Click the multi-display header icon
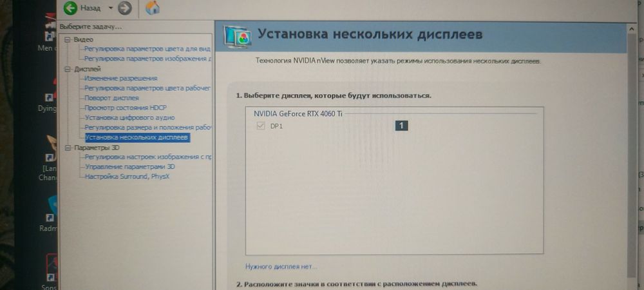 click(x=238, y=36)
